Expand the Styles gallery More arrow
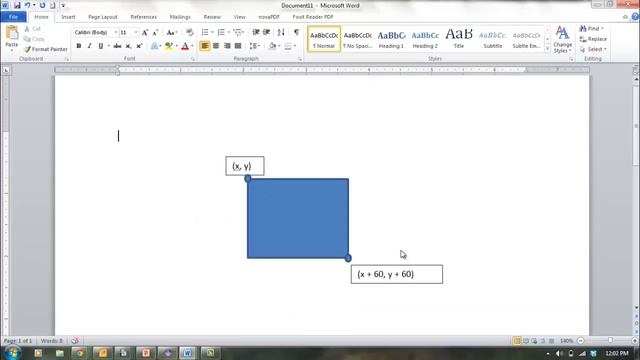Screen dimensions: 640x360 [548, 49]
